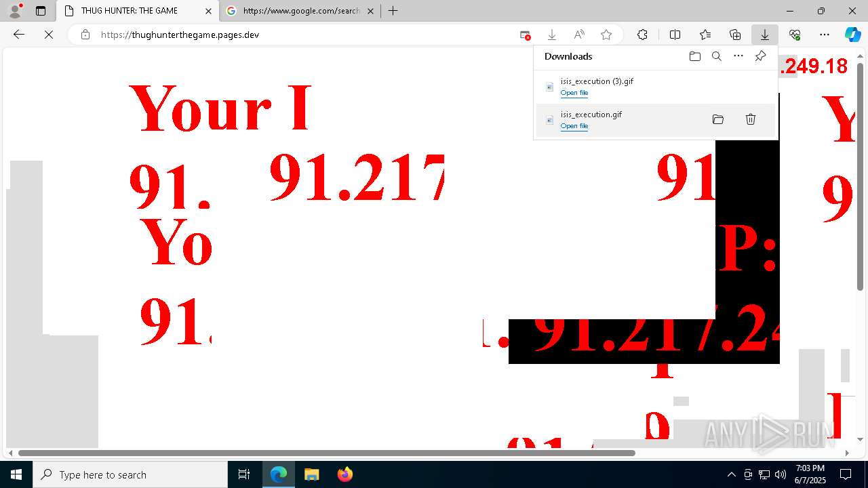The width and height of the screenshot is (868, 488).
Task: Open the Extensions puzzle icon
Action: click(642, 35)
